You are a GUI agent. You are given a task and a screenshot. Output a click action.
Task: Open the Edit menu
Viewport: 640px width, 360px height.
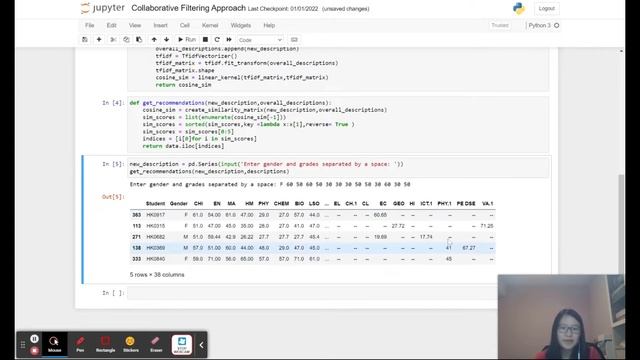click(111, 25)
